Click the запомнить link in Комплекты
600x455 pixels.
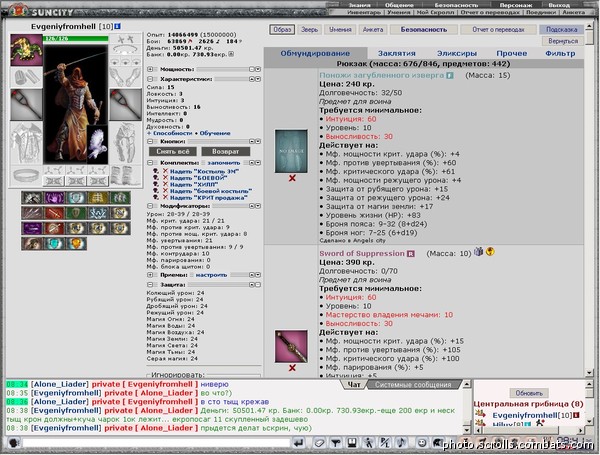(x=224, y=163)
